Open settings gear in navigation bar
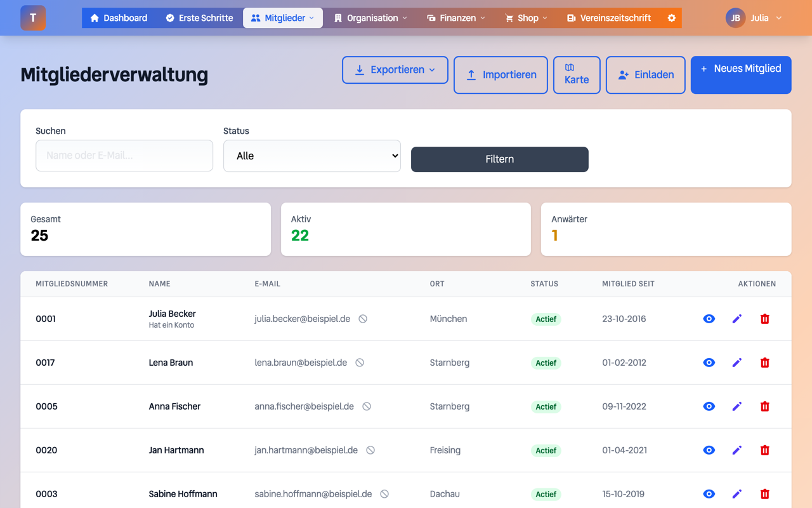The image size is (812, 508). [x=671, y=18]
